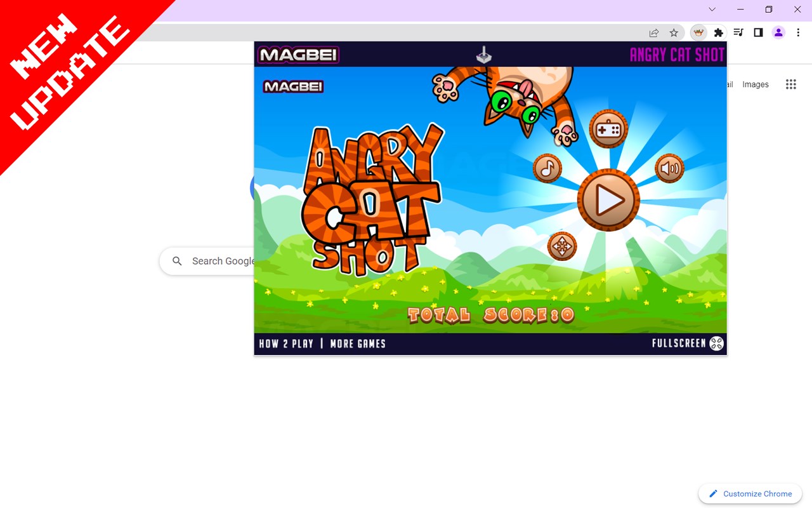Start the game with the play button

click(608, 200)
